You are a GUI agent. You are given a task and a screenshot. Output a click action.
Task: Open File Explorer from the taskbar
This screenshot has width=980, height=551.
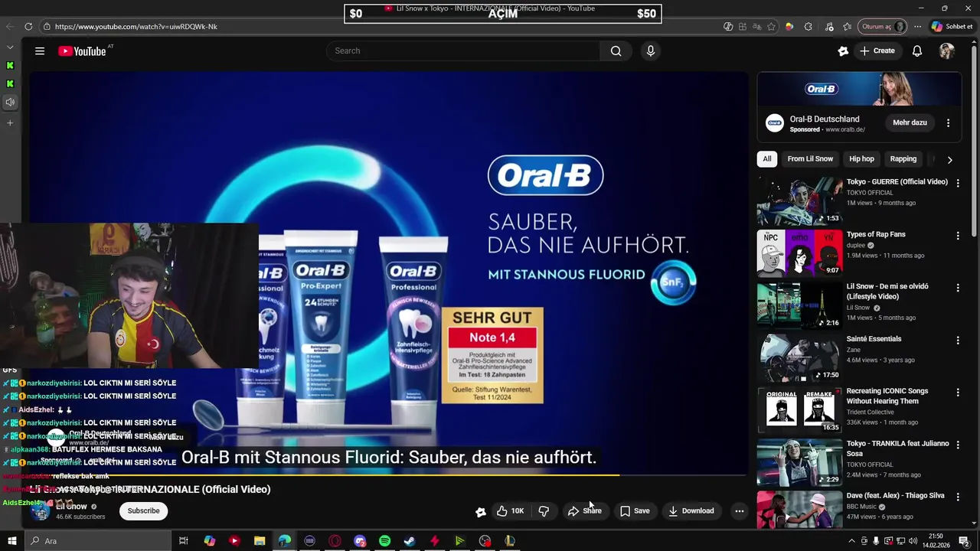pyautogui.click(x=260, y=541)
